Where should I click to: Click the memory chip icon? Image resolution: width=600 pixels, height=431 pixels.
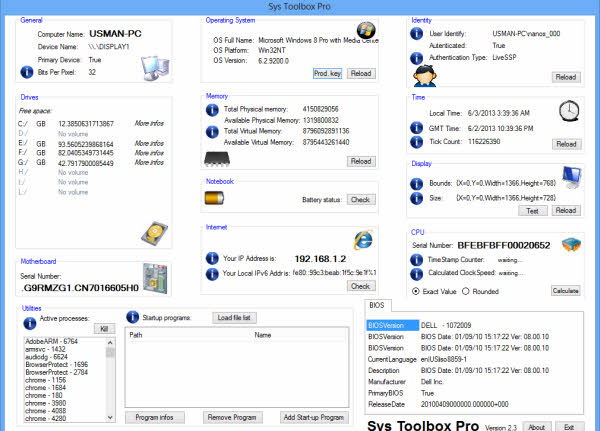217,159
